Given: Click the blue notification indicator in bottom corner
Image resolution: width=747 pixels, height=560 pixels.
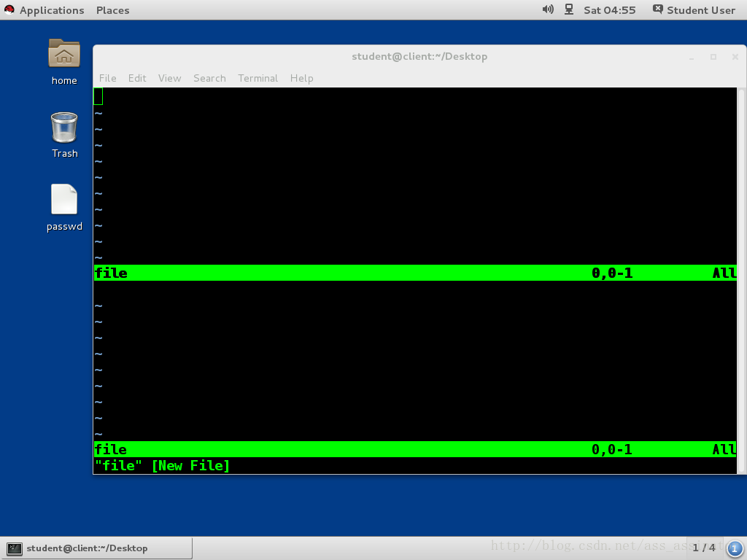Looking at the screenshot, I should point(734,548).
